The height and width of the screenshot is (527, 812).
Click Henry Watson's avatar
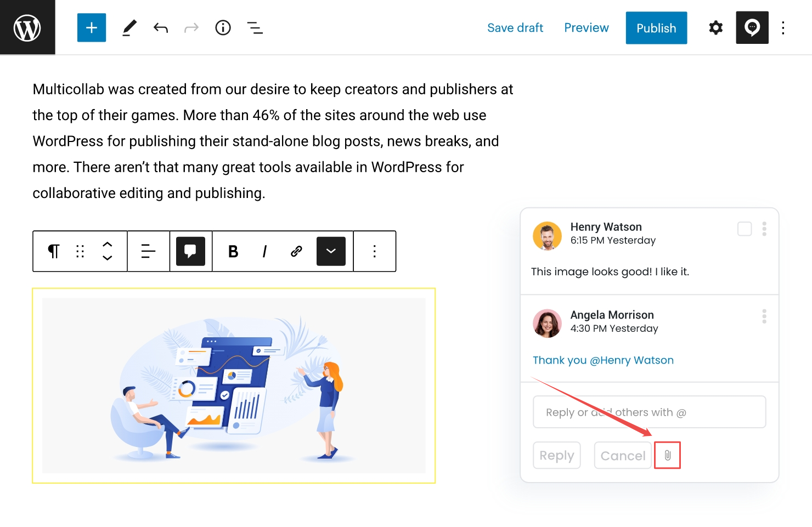(x=547, y=236)
